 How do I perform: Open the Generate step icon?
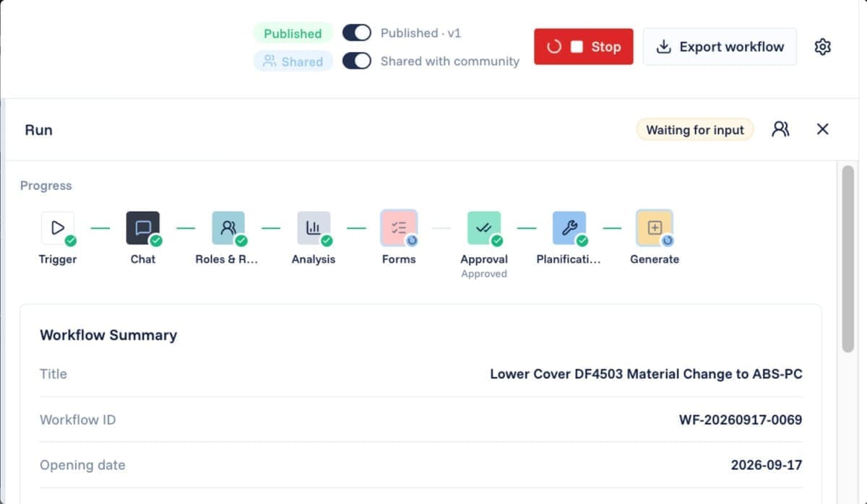pos(655,228)
